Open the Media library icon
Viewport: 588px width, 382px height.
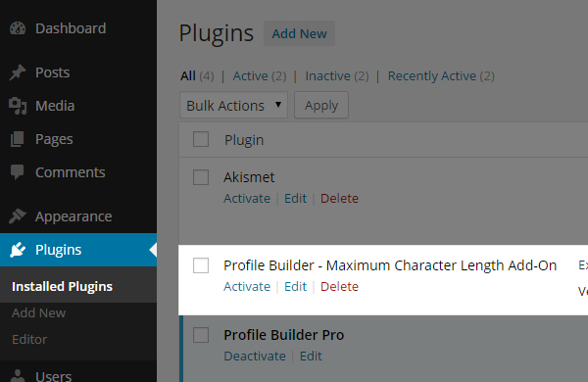pos(18,106)
